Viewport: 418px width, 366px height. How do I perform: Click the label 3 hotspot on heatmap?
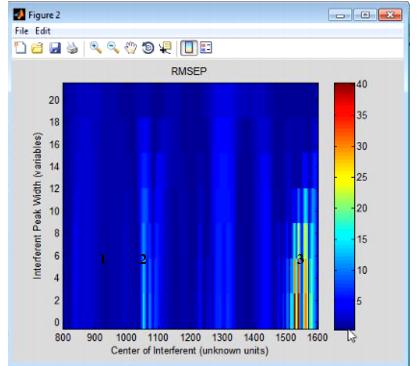[300, 259]
